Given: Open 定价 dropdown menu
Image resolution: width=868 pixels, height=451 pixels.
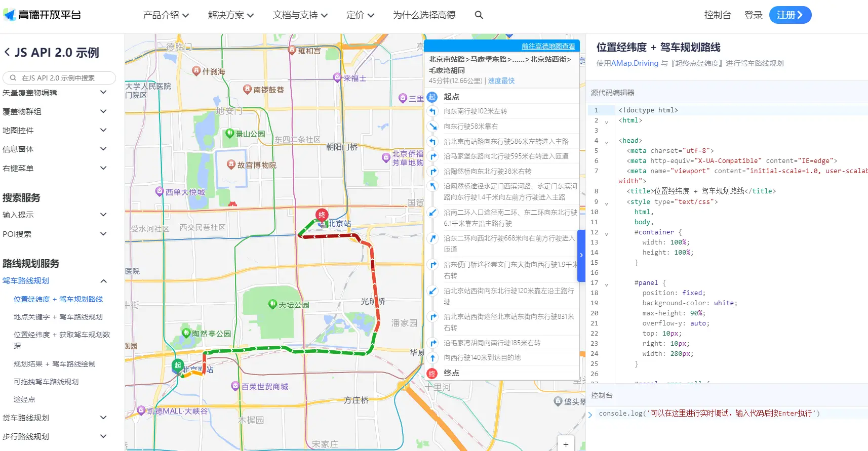Looking at the screenshot, I should point(360,15).
